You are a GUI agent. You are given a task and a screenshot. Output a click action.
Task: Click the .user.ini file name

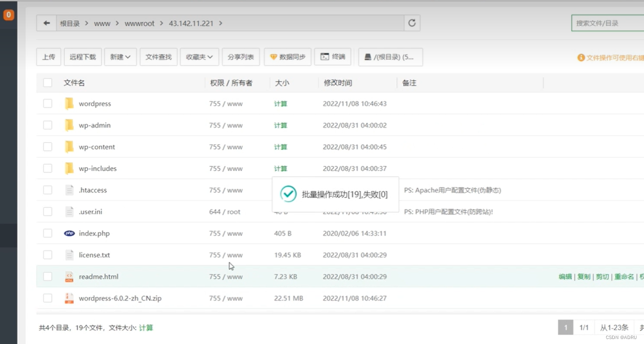[90, 211]
